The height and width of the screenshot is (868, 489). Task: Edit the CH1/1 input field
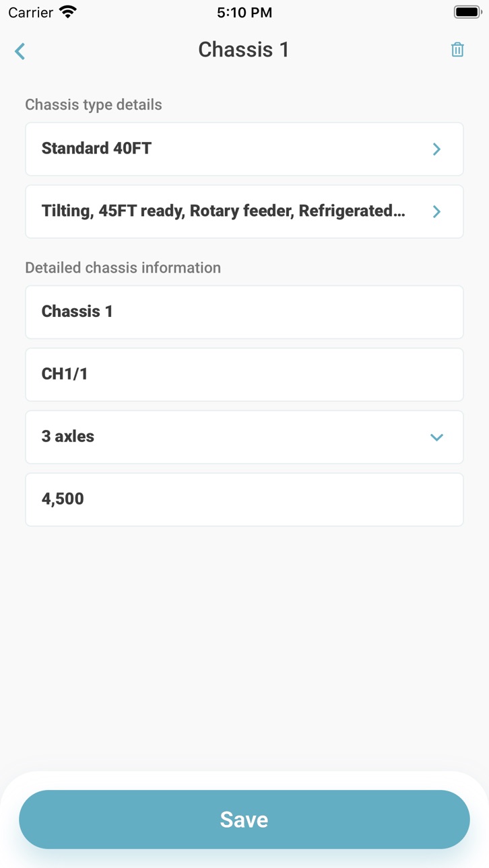tap(244, 375)
